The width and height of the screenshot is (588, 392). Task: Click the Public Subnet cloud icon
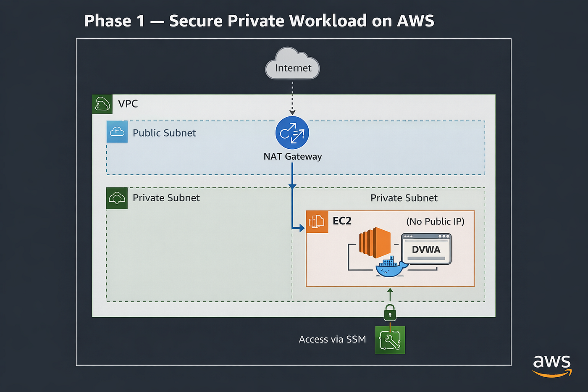pos(117,132)
